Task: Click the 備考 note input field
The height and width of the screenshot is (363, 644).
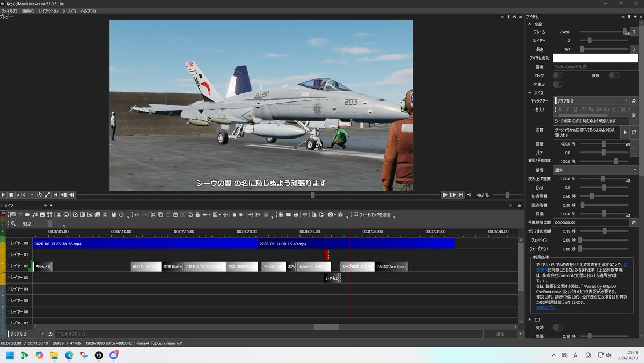Action: [595, 67]
